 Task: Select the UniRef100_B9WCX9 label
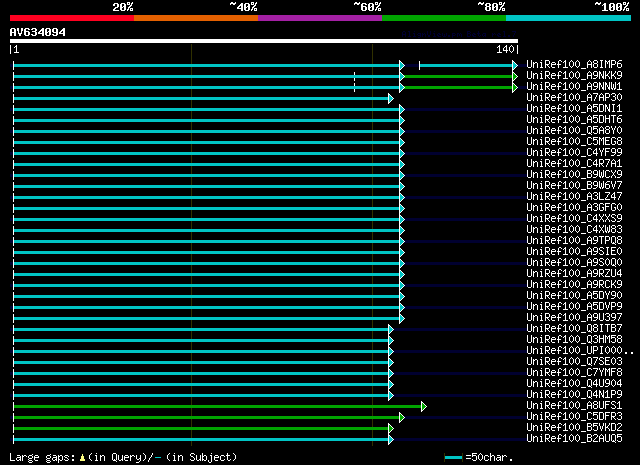click(574, 175)
